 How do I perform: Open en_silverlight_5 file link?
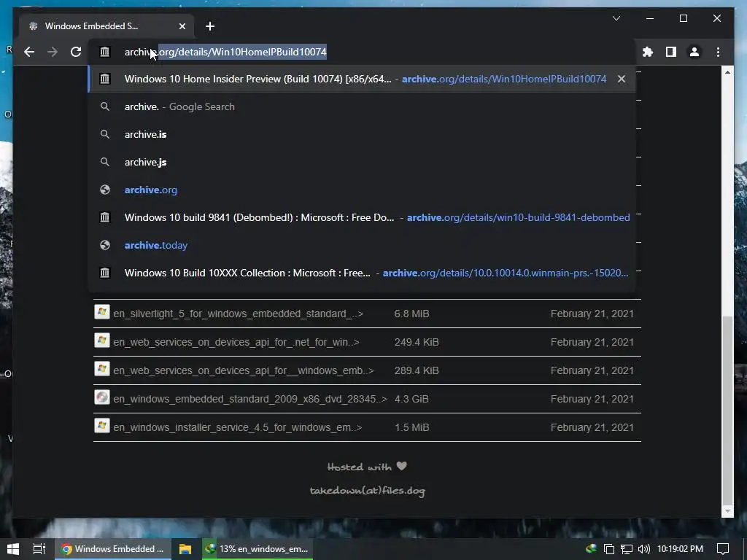point(239,314)
